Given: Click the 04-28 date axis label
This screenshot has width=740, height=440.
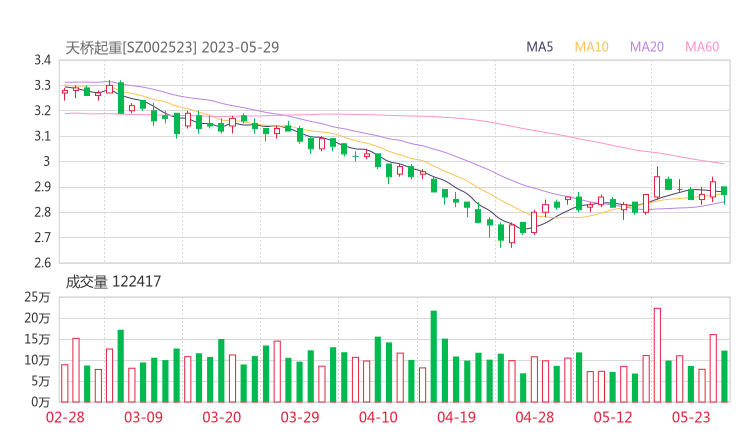Looking at the screenshot, I should (x=535, y=417).
